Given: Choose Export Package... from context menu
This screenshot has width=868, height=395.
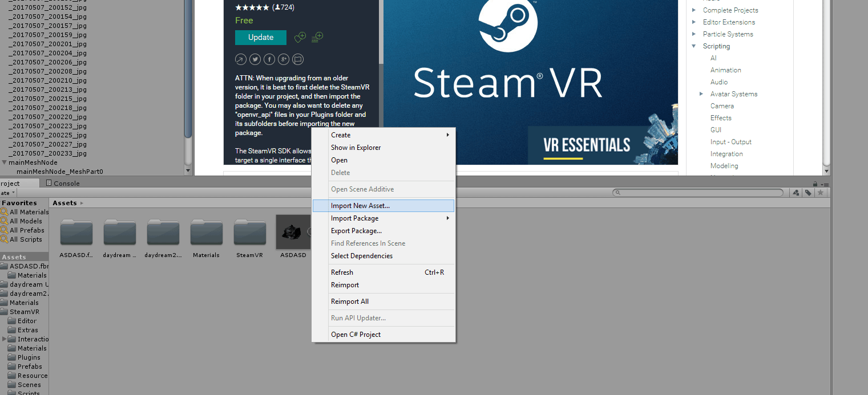Looking at the screenshot, I should coord(383,231).
